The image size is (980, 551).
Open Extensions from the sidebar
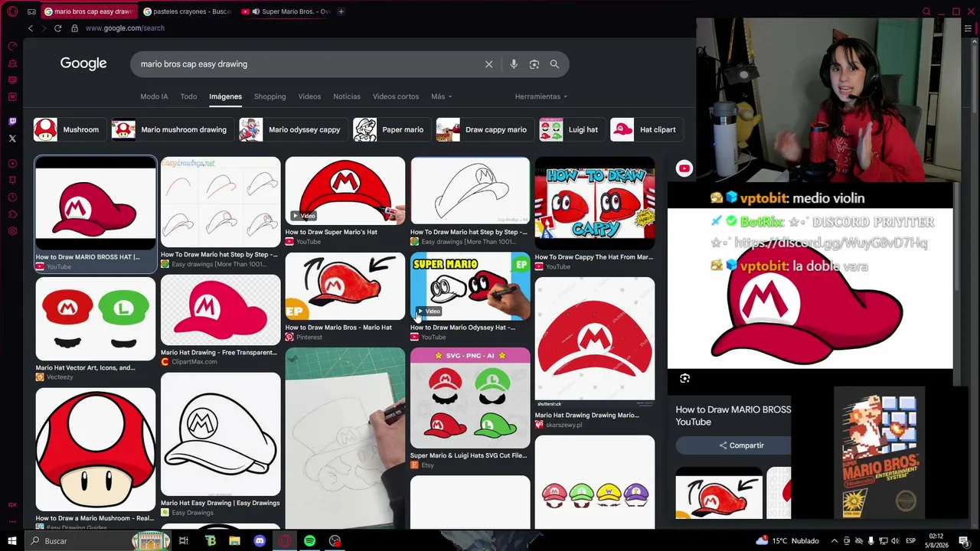pos(12,214)
